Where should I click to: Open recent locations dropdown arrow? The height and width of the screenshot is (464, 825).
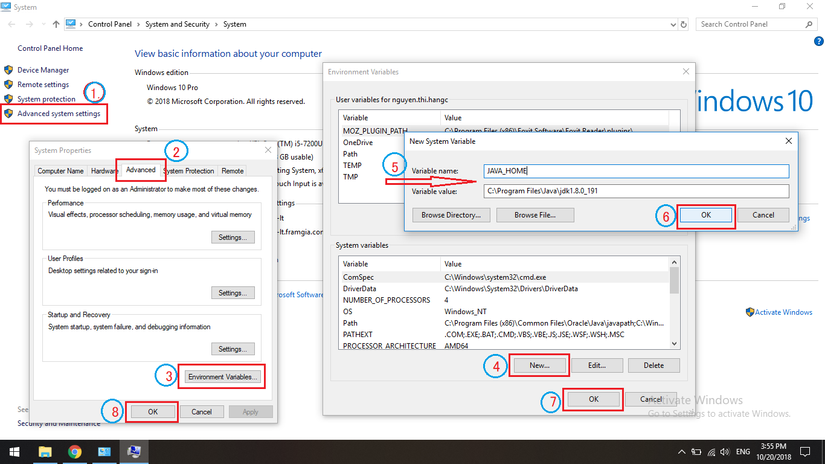click(43, 24)
